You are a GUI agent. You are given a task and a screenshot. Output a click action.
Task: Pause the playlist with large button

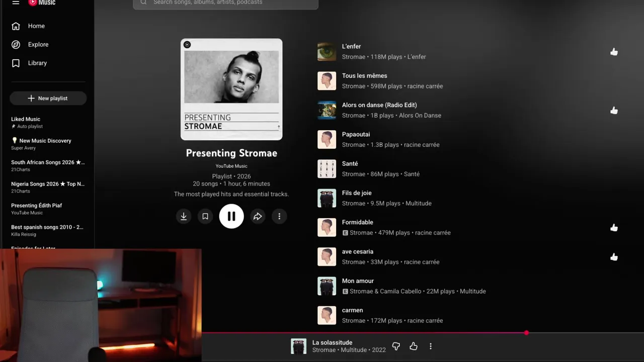[x=231, y=216]
